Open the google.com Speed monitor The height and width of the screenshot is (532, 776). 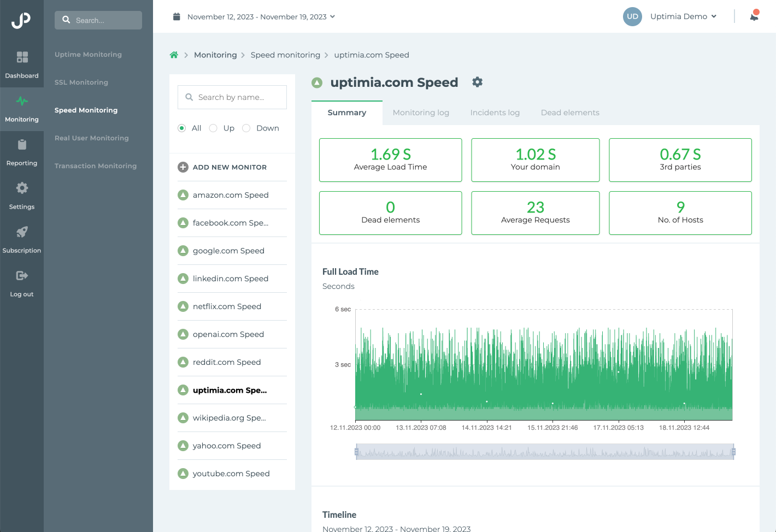coord(228,250)
